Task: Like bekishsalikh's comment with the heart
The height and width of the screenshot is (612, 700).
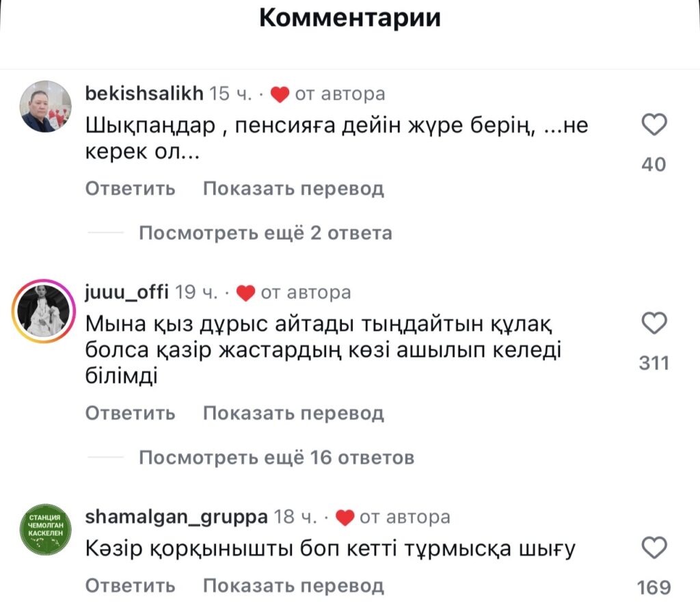Action: [655, 125]
